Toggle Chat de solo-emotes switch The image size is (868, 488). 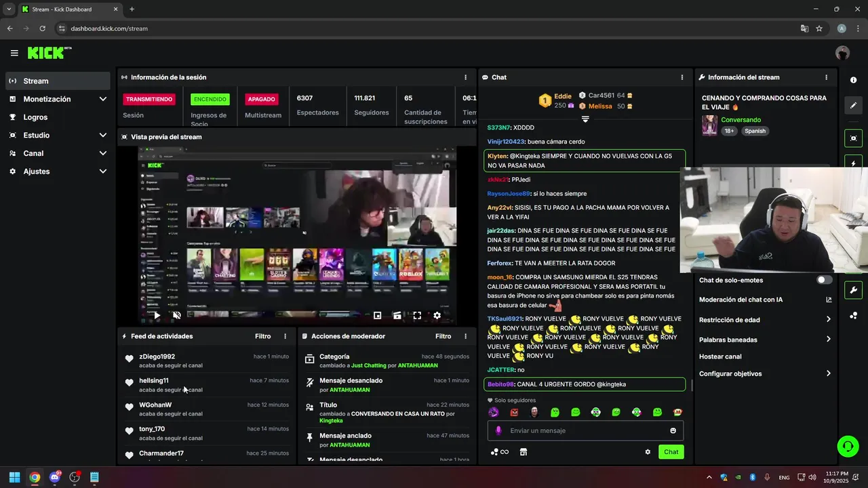[824, 280]
